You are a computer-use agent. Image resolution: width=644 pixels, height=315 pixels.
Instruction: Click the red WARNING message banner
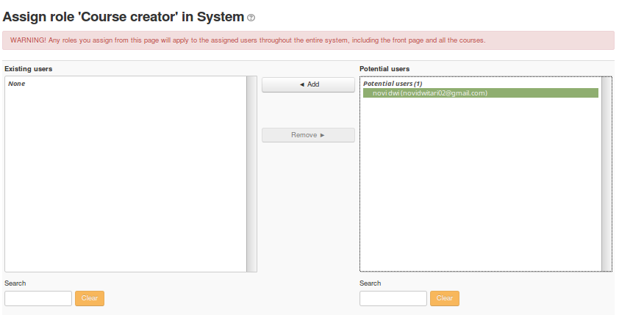point(308,40)
